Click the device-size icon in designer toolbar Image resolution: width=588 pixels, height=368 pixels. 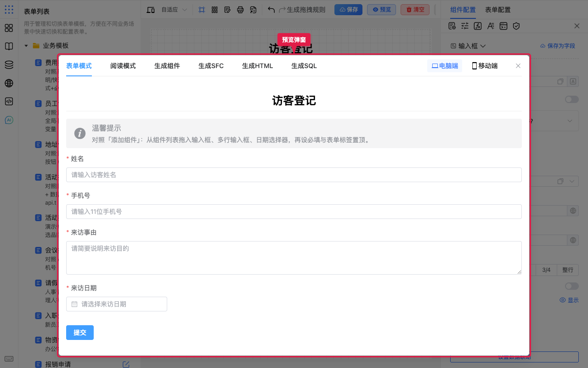pos(151,10)
